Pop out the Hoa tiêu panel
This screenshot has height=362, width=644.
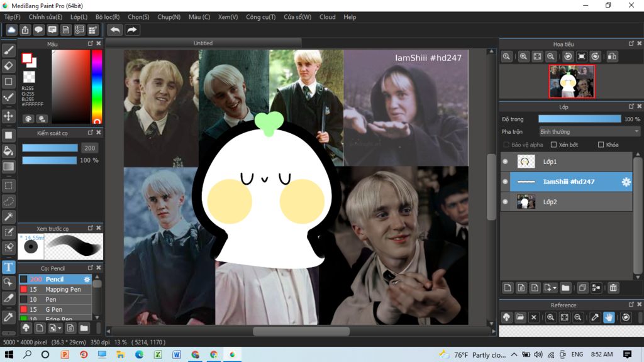[631, 43]
